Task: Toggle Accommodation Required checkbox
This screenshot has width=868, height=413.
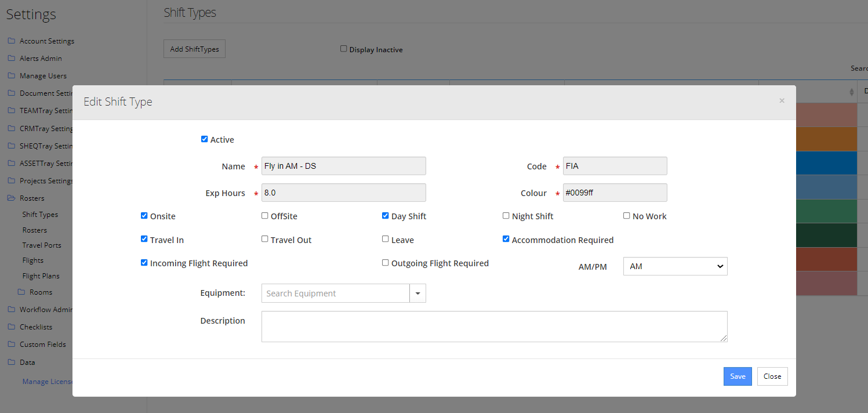Action: click(506, 239)
